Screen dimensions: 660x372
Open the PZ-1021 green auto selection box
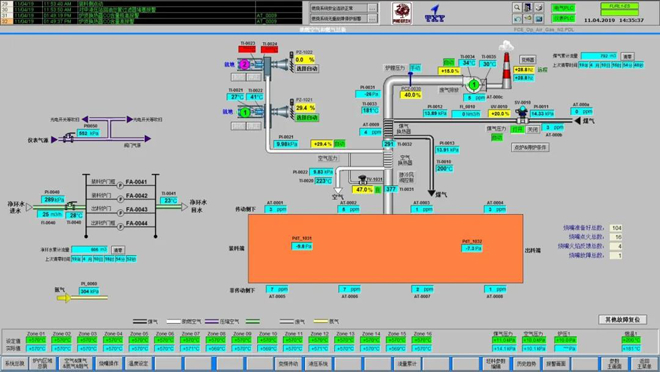click(x=306, y=118)
